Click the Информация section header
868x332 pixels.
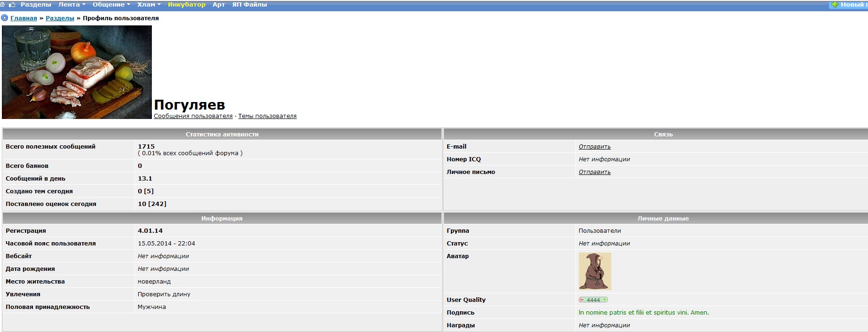[x=222, y=218]
